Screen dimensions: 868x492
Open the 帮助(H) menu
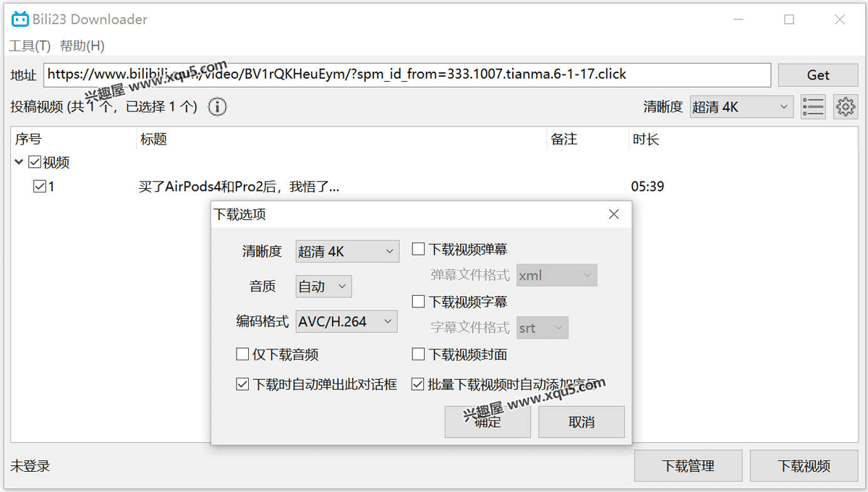point(82,46)
